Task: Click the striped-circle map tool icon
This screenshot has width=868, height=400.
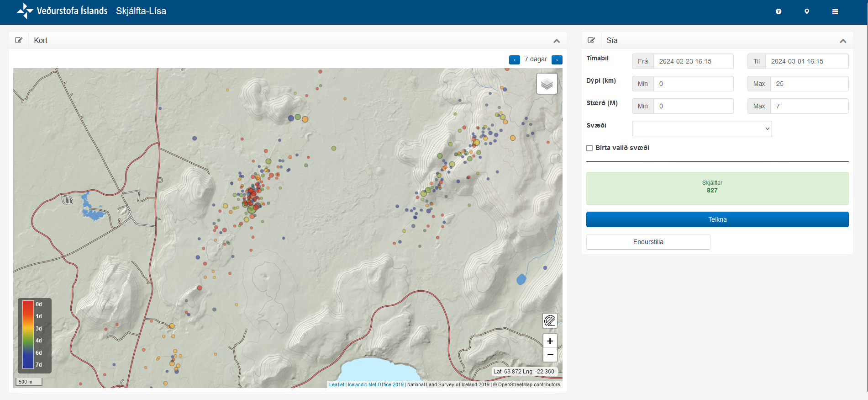Action: pos(550,320)
